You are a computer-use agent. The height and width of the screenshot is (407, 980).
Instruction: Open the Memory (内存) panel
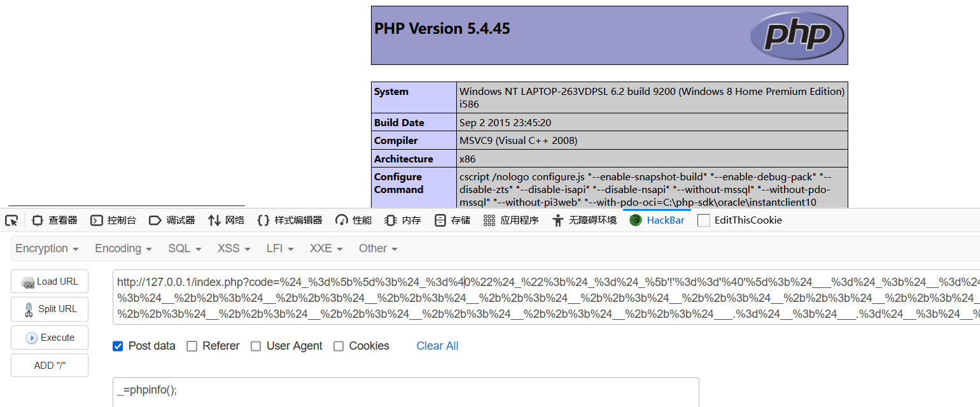403,220
